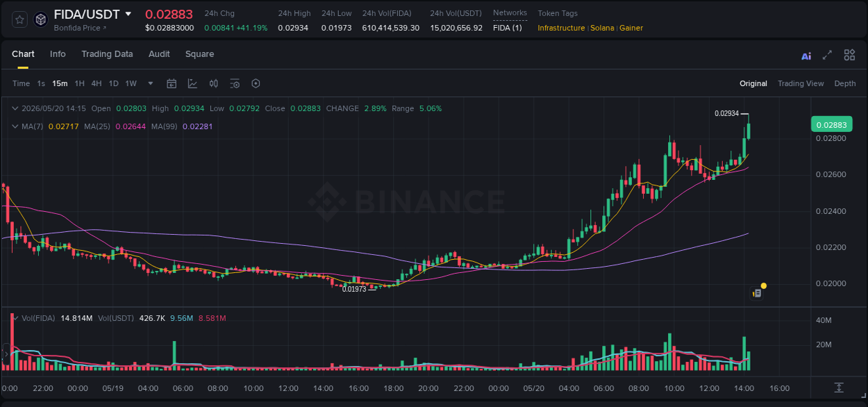Click the CHANGE 2.89% value

[375, 108]
